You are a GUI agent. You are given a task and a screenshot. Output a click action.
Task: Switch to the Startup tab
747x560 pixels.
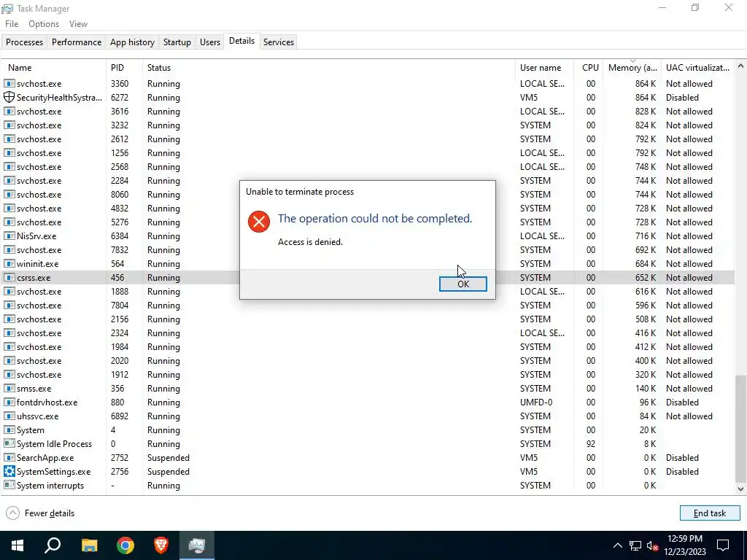(x=177, y=42)
